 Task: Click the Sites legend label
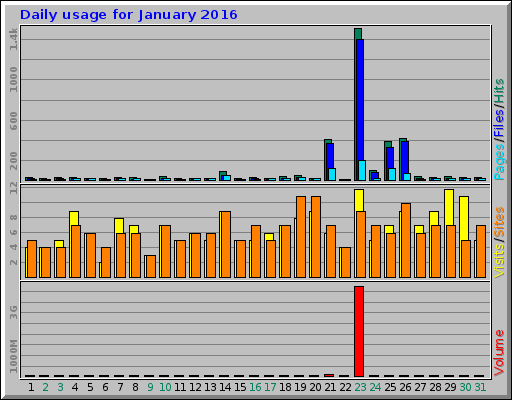point(499,221)
